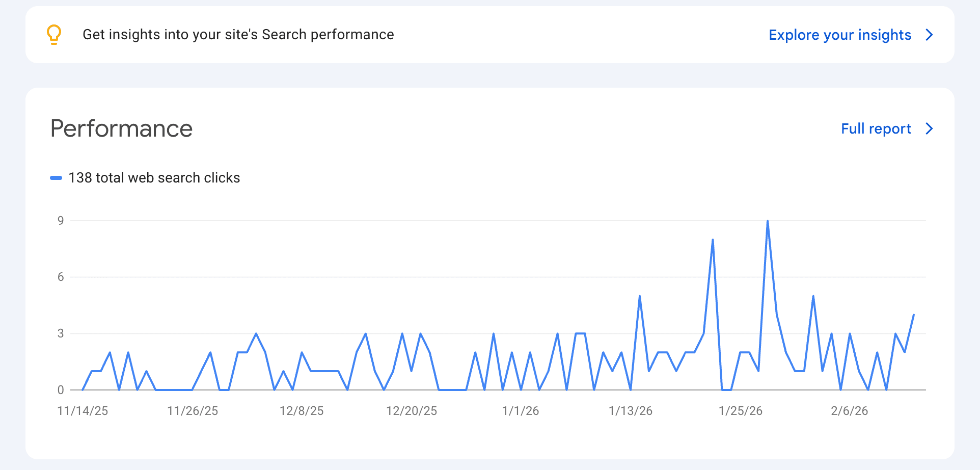Click the chevron next to Explore your insights

click(x=930, y=35)
